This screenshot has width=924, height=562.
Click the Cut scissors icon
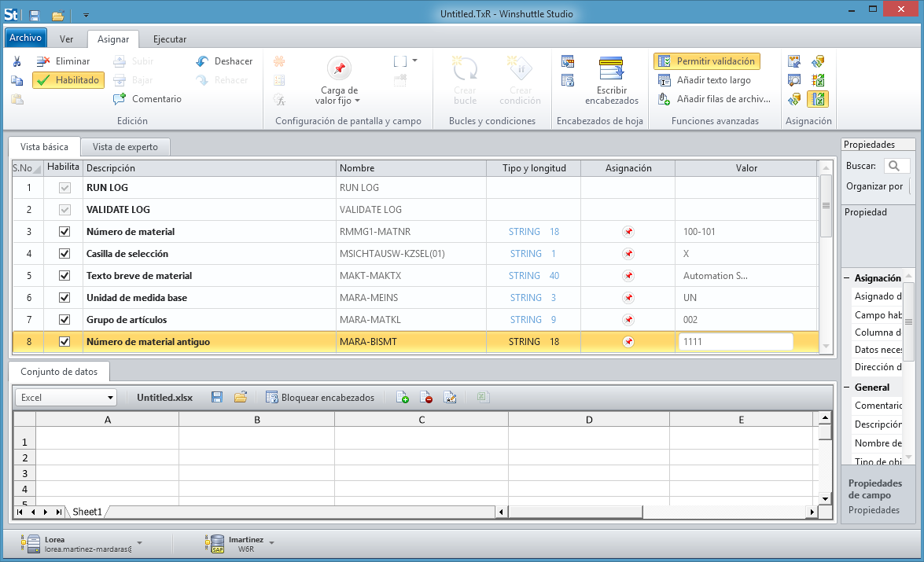[x=17, y=61]
